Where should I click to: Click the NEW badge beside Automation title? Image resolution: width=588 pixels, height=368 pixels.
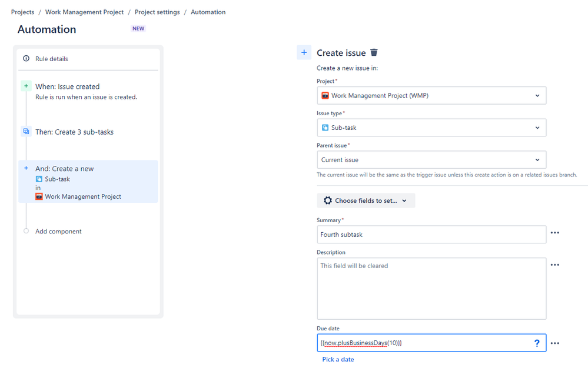(138, 28)
